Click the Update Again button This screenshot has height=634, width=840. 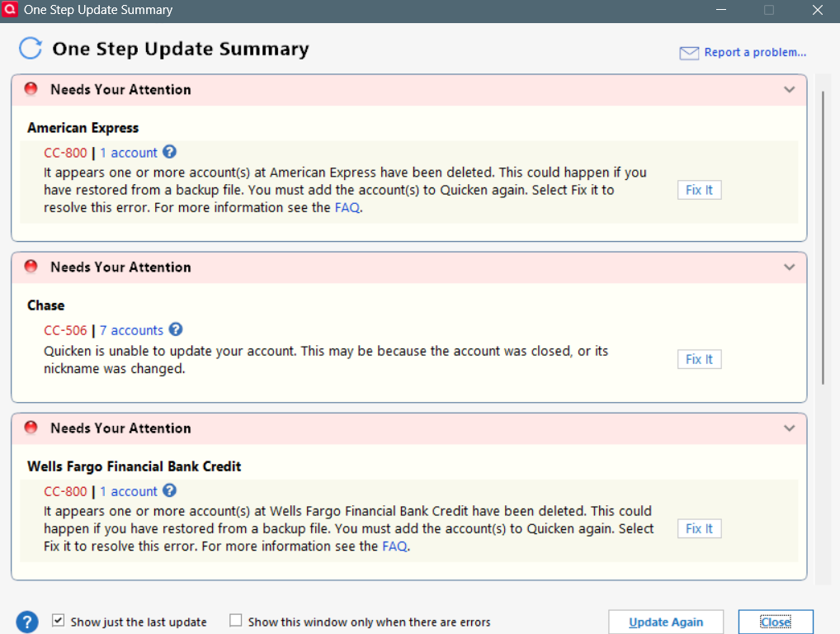[666, 622]
